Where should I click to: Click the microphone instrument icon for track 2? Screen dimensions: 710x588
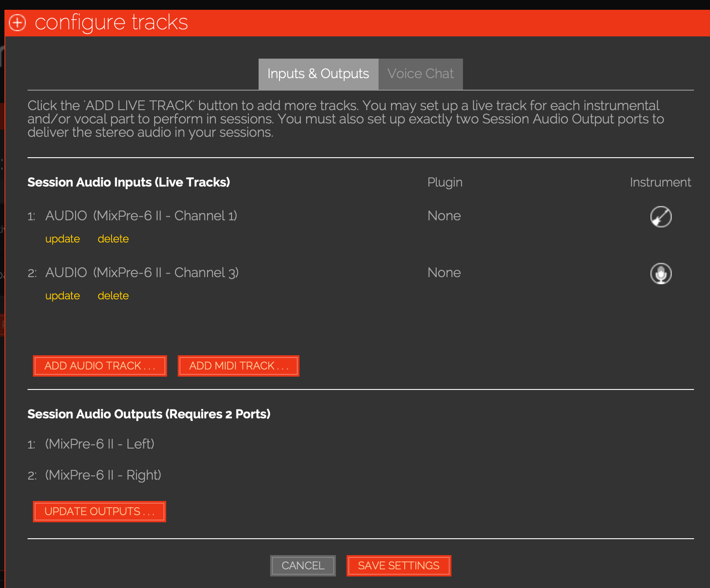pos(661,274)
